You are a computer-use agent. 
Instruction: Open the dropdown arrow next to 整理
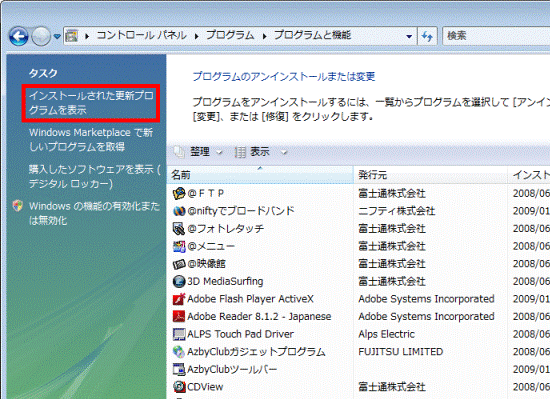[x=219, y=153]
